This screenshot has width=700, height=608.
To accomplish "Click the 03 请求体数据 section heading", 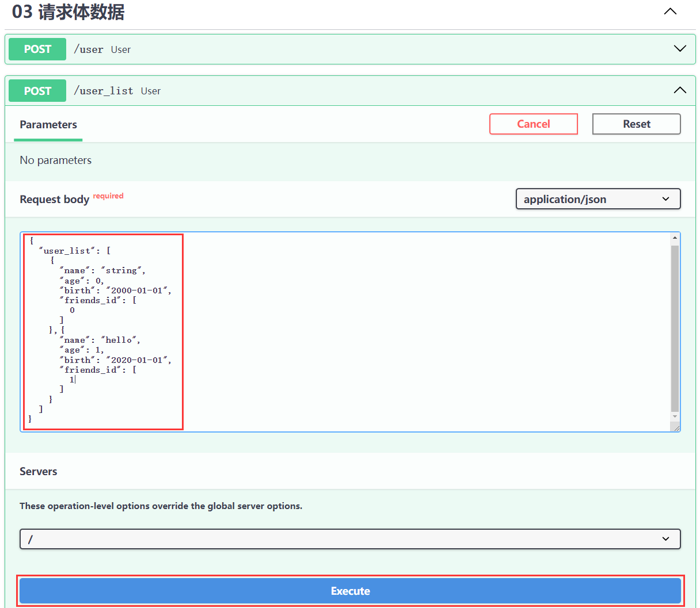I will pos(69,12).
